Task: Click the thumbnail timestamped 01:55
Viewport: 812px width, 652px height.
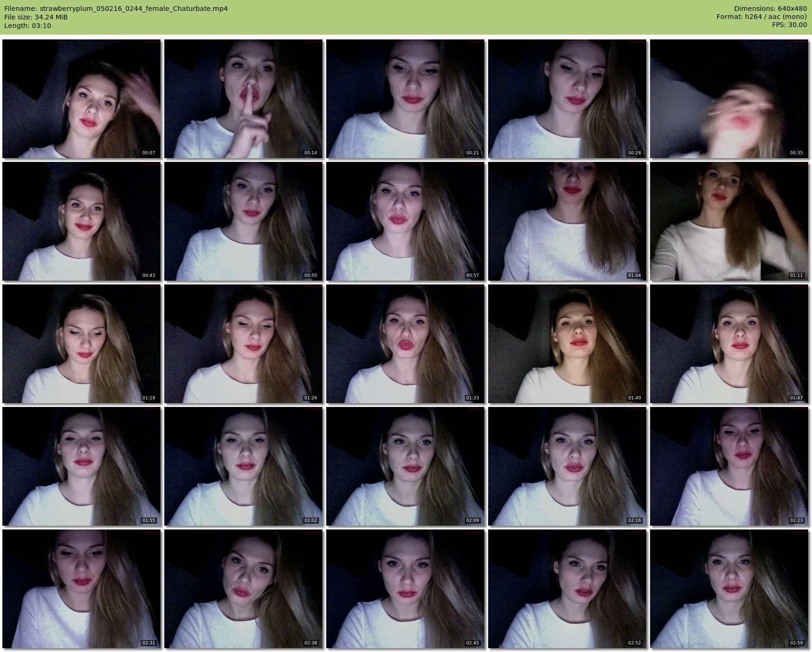Action: 82,466
